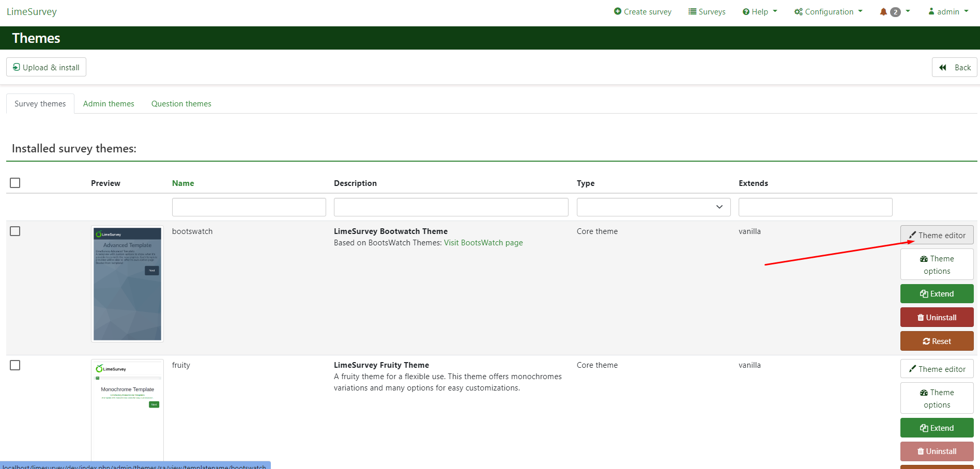The width and height of the screenshot is (980, 469).
Task: Click the Back button
Action: pyautogui.click(x=954, y=67)
